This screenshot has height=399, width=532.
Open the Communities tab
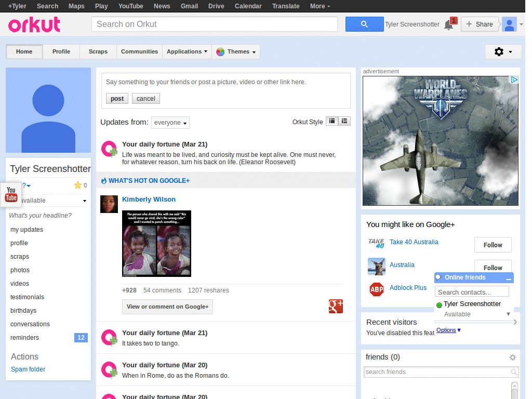tap(139, 51)
